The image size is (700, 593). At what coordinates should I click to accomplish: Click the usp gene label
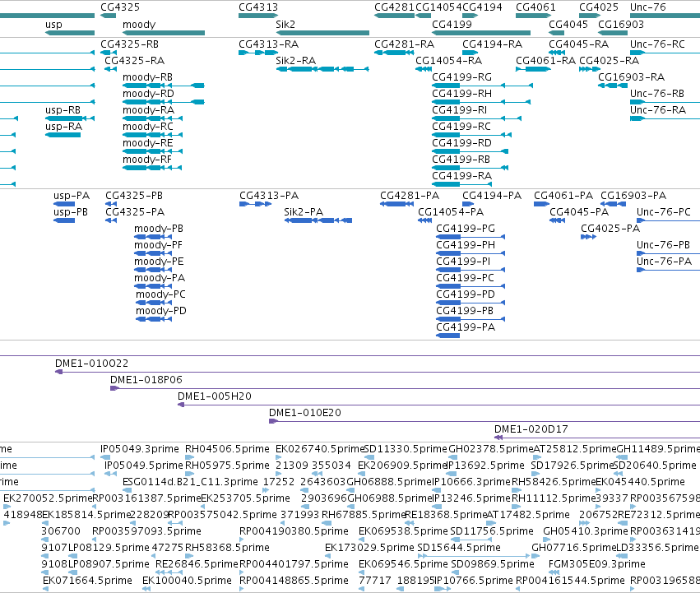(x=53, y=25)
